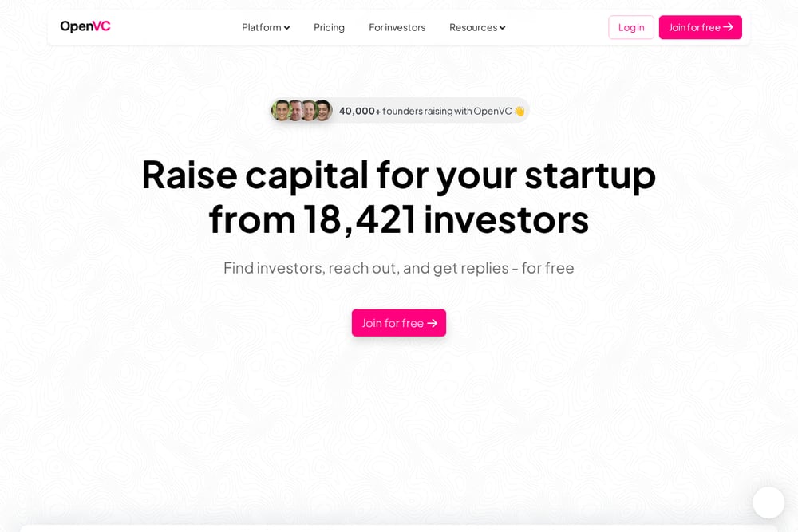This screenshot has height=532, width=798.
Task: Click the waving hand emoji
Action: coord(519,111)
